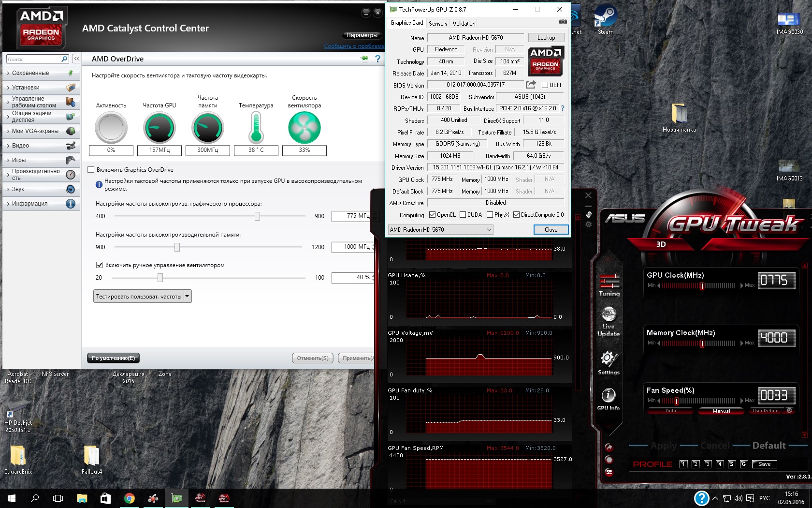Open File Explorer from the taskbar

pos(82,498)
